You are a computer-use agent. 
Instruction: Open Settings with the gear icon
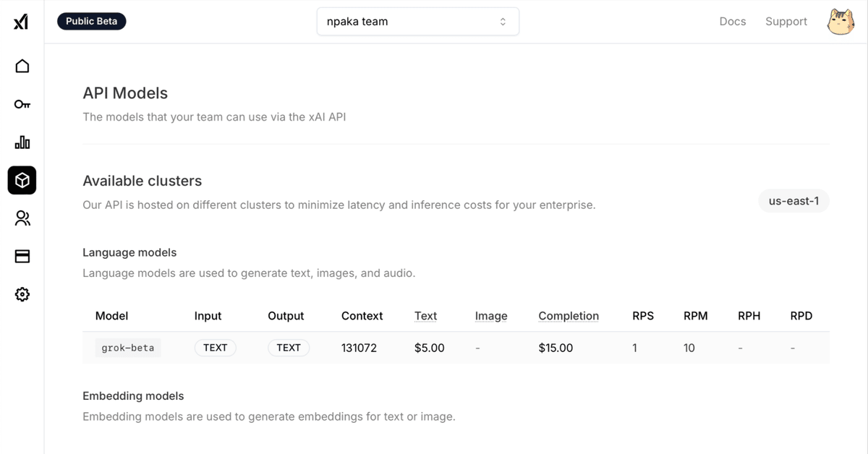(22, 294)
